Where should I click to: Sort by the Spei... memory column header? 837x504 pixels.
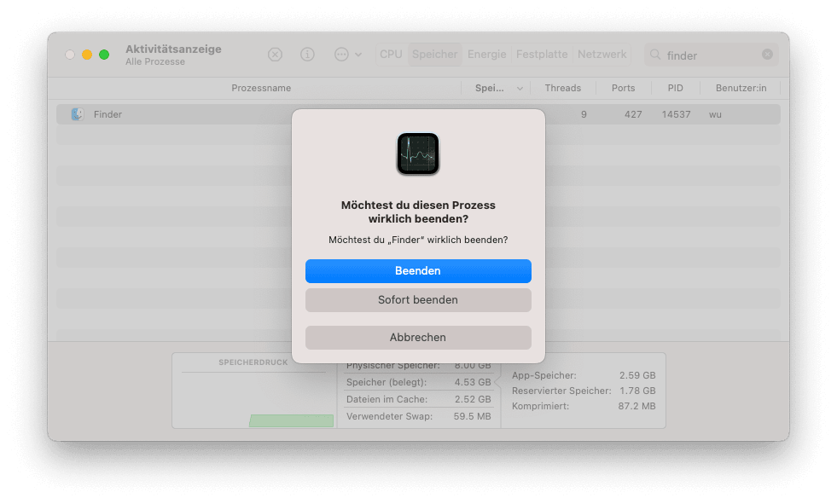[x=490, y=88]
